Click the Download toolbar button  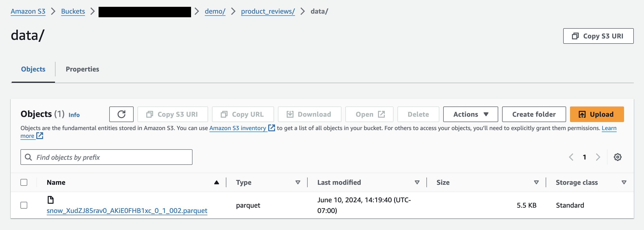tap(309, 114)
